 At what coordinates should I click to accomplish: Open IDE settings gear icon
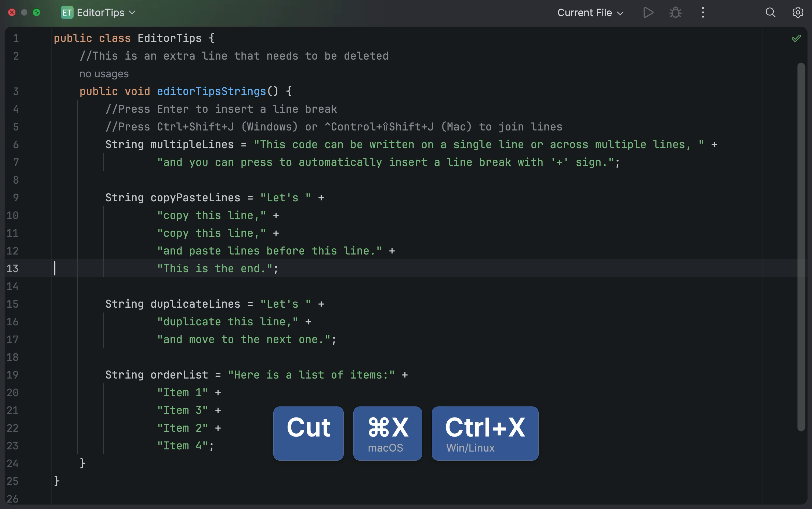click(798, 13)
